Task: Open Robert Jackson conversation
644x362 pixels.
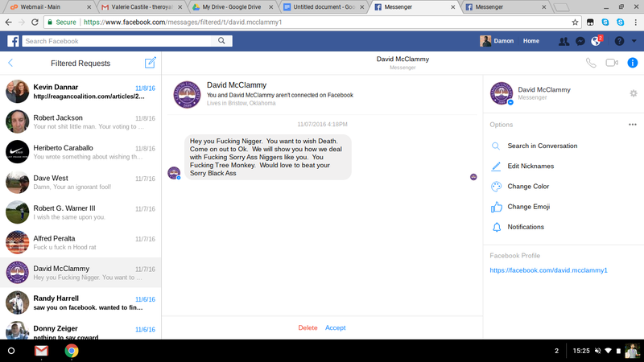Action: (x=80, y=121)
